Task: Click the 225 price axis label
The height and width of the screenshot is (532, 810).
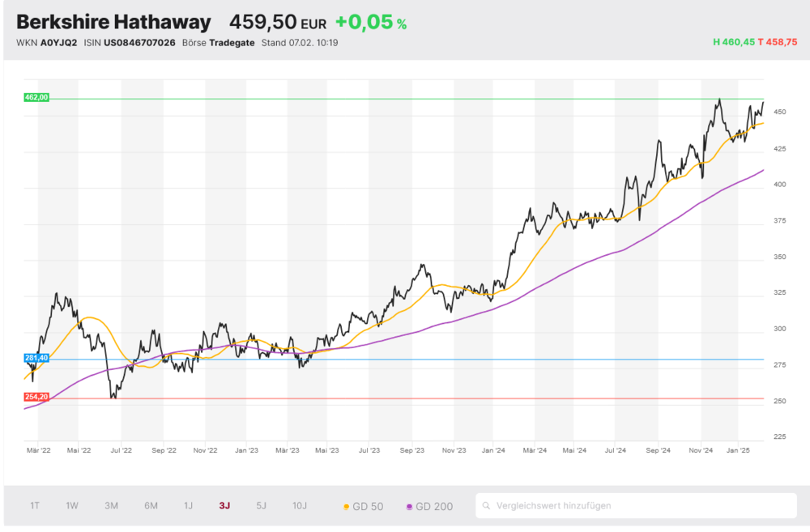Action: pyautogui.click(x=780, y=437)
